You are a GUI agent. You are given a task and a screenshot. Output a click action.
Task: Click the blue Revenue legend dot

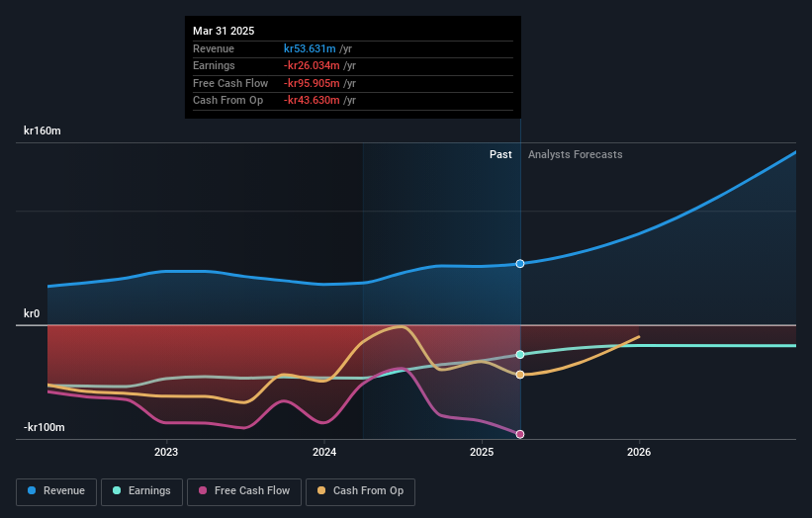click(x=32, y=490)
